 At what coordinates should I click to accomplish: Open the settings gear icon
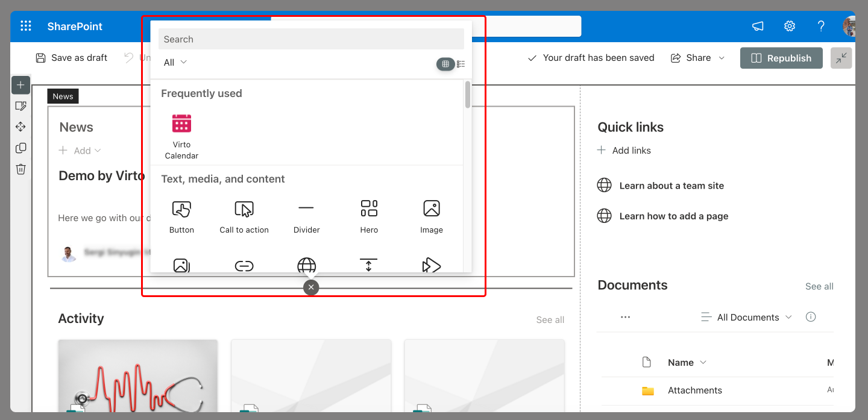tap(790, 26)
